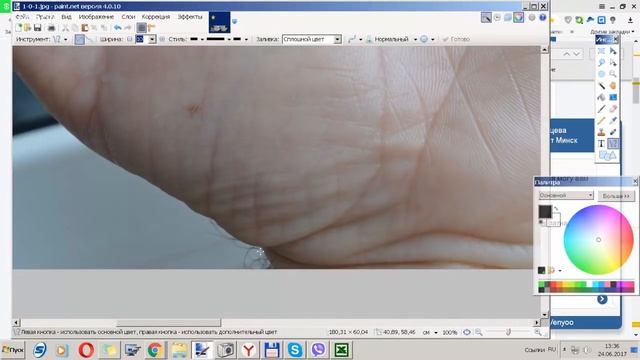
Task: Select the Color Picker eyedropper tool
Action: (613, 120)
